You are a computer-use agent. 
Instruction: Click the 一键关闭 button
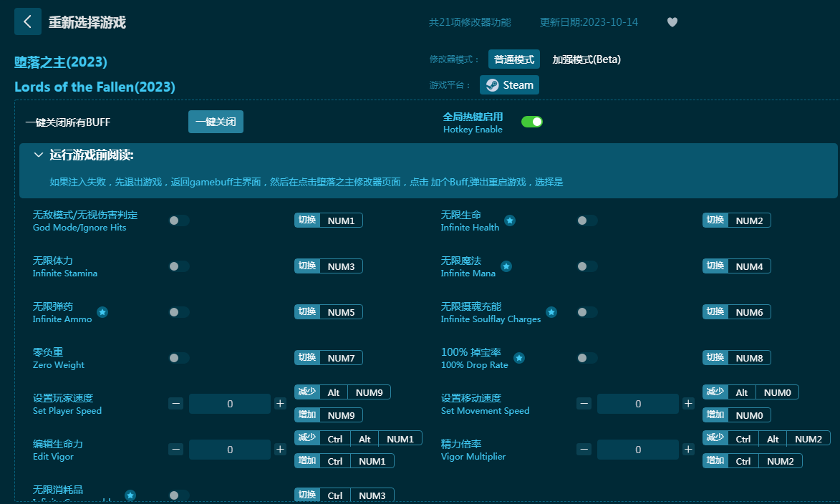216,122
